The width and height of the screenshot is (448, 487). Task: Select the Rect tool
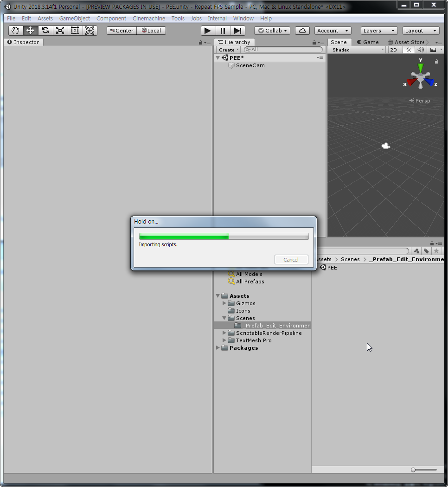(x=75, y=31)
